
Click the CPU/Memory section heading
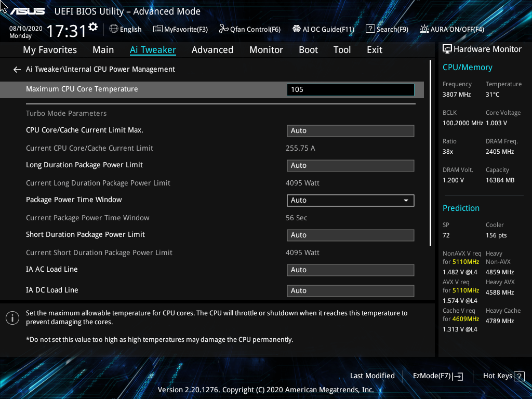coord(468,68)
